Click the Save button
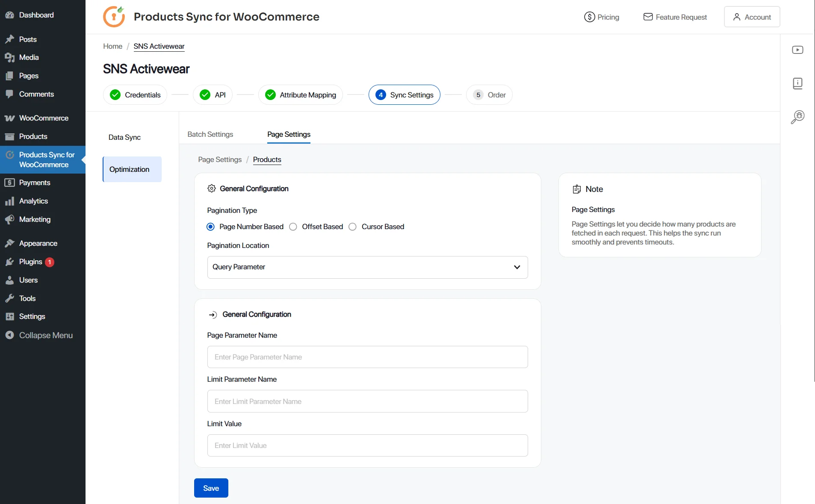815x504 pixels. [x=211, y=488]
